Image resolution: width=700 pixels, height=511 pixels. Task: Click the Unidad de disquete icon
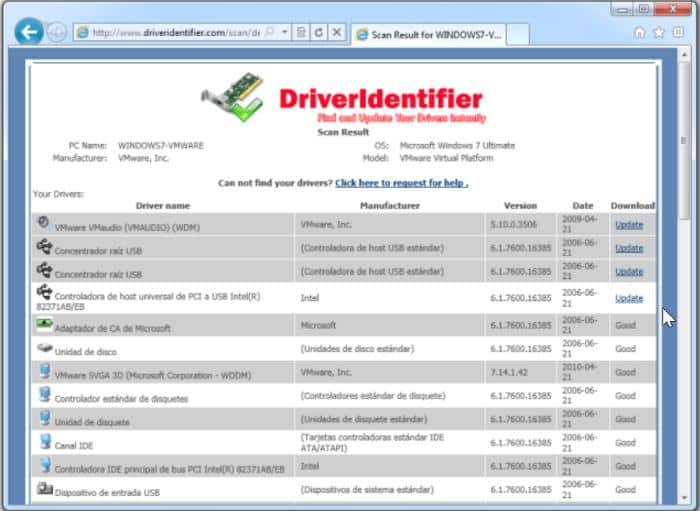(44, 418)
